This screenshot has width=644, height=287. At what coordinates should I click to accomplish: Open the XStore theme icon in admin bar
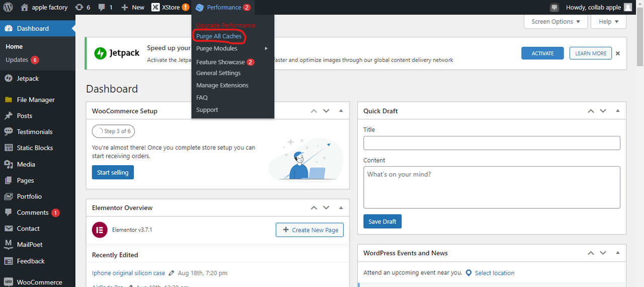coord(156,7)
